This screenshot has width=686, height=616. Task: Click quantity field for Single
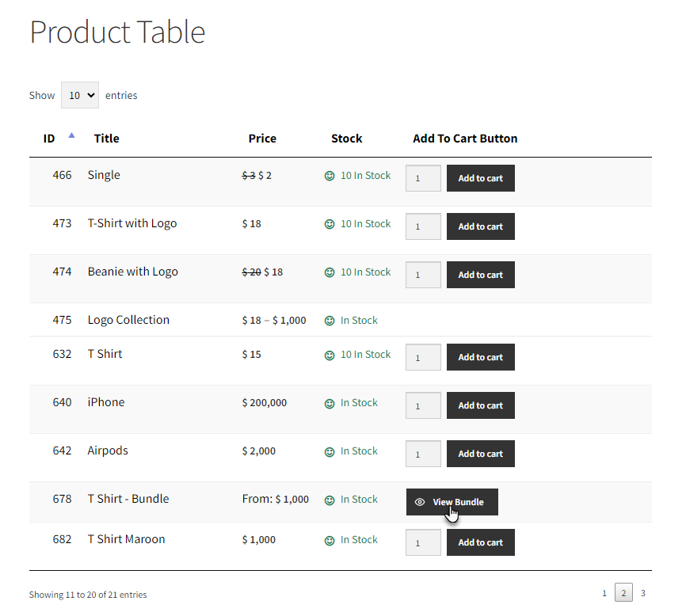423,178
